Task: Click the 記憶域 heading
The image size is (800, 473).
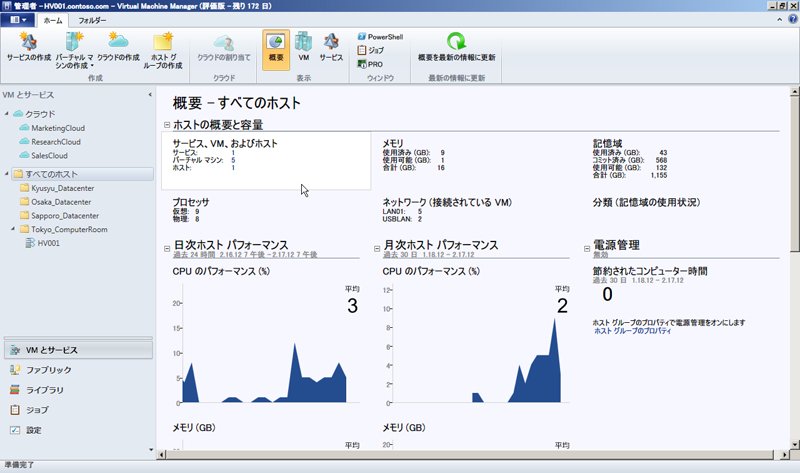Action: [608, 143]
